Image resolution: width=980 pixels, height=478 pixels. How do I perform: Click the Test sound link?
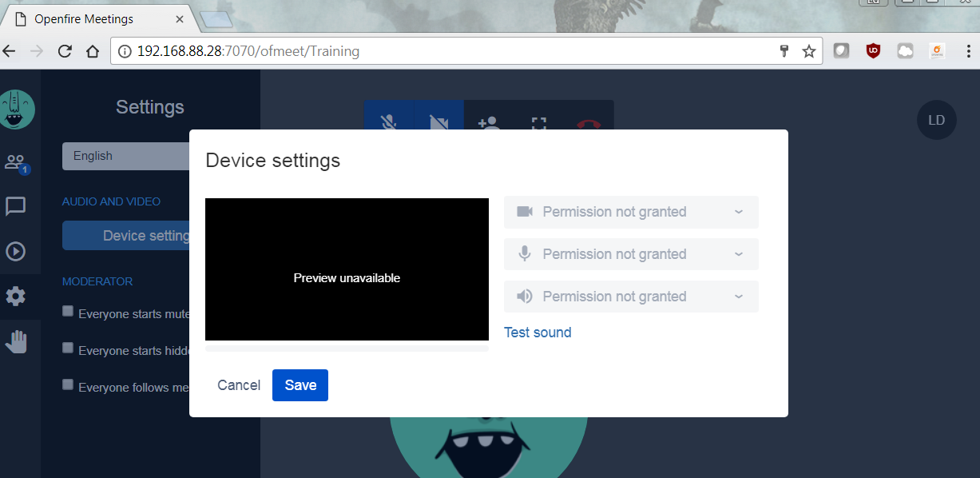(538, 333)
